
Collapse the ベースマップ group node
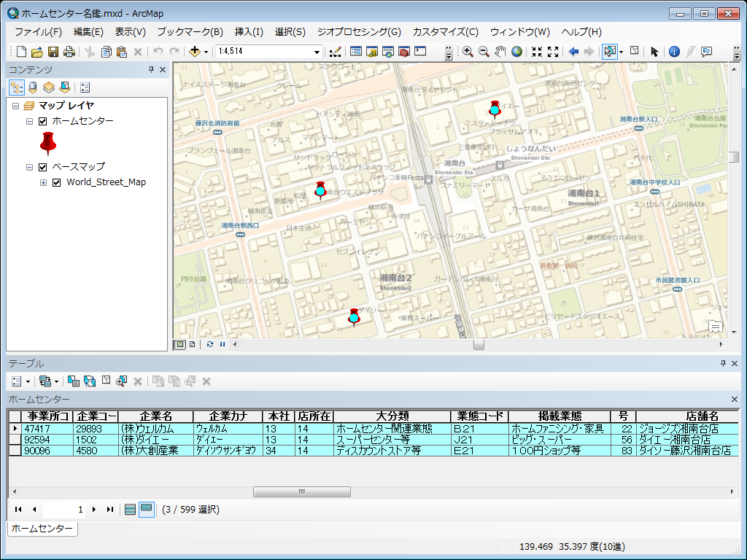29,167
